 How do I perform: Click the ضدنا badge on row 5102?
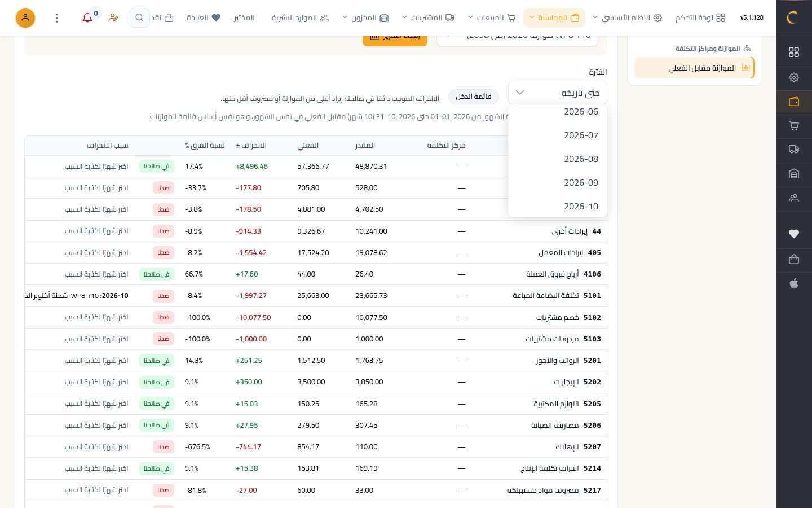coord(164,317)
